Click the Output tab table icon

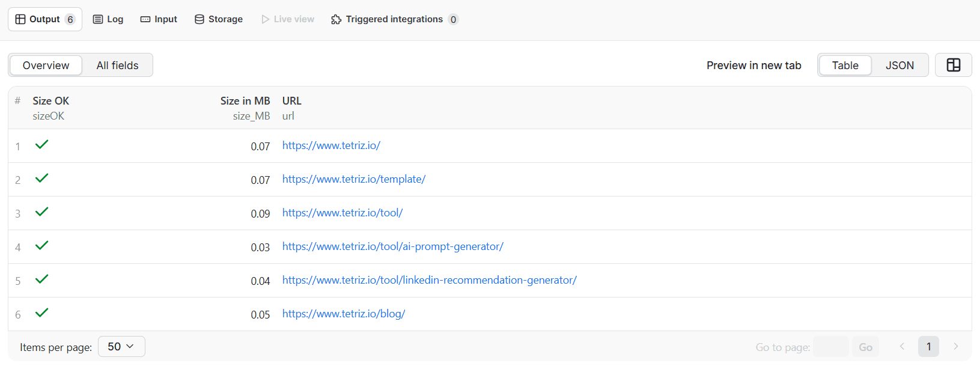pos(20,19)
